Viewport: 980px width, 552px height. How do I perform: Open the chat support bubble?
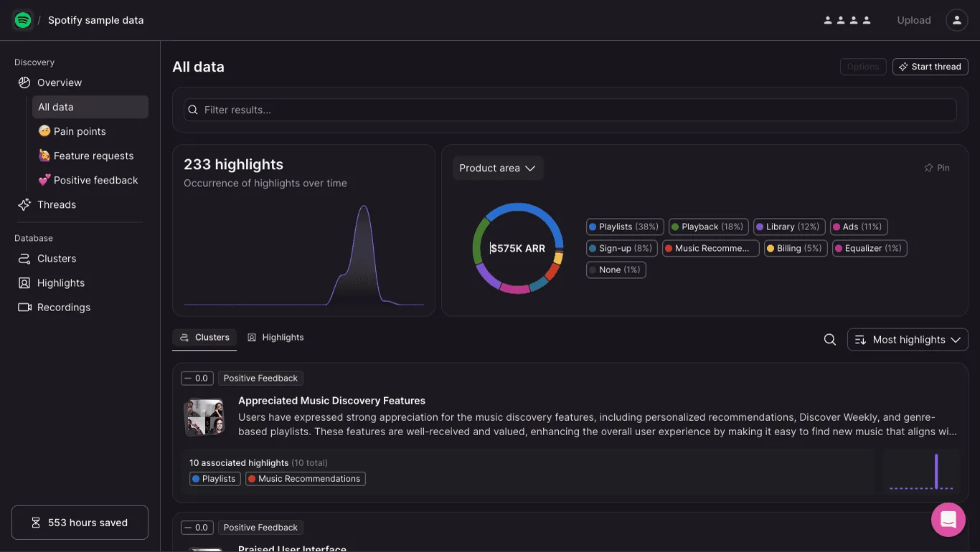948,519
